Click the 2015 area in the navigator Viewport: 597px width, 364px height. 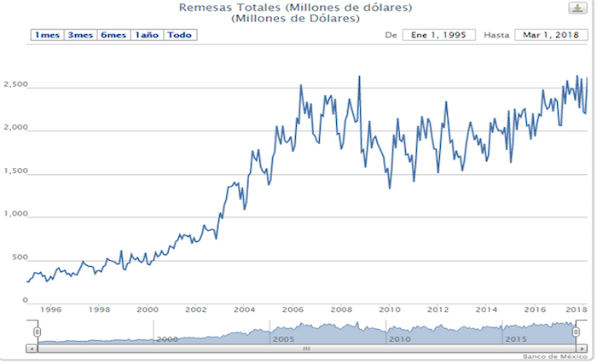pyautogui.click(x=517, y=338)
